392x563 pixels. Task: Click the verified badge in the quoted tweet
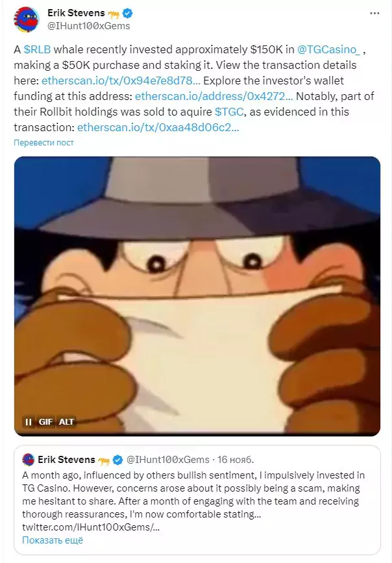117,460
